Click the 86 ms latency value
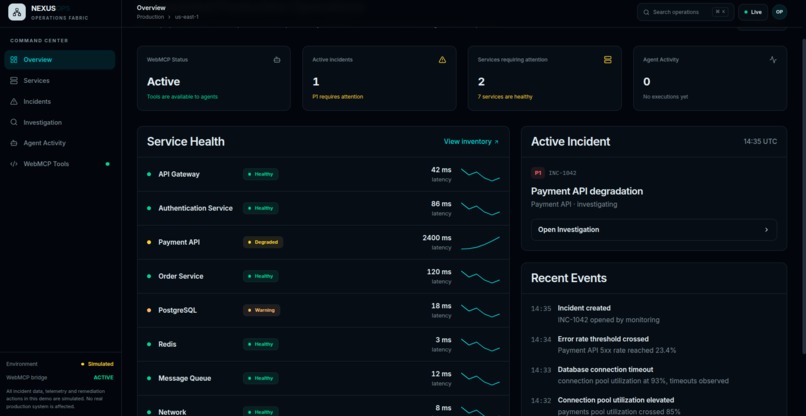806x416 pixels. 441,204
